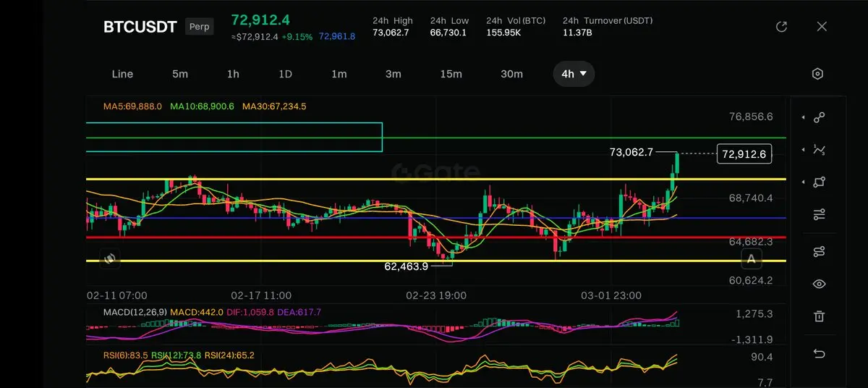Click the 60,624.2 price axis label

pyautogui.click(x=751, y=281)
